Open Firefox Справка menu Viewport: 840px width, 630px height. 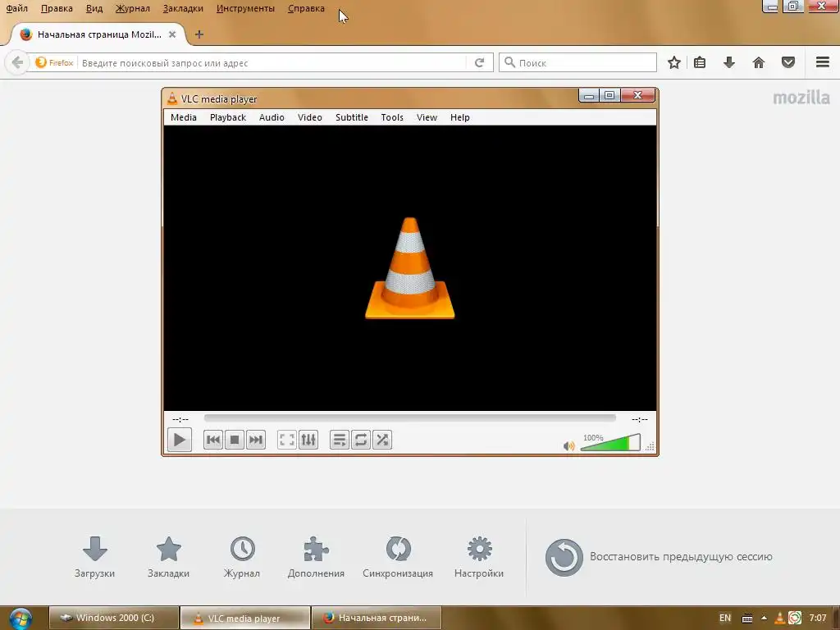[x=306, y=8]
